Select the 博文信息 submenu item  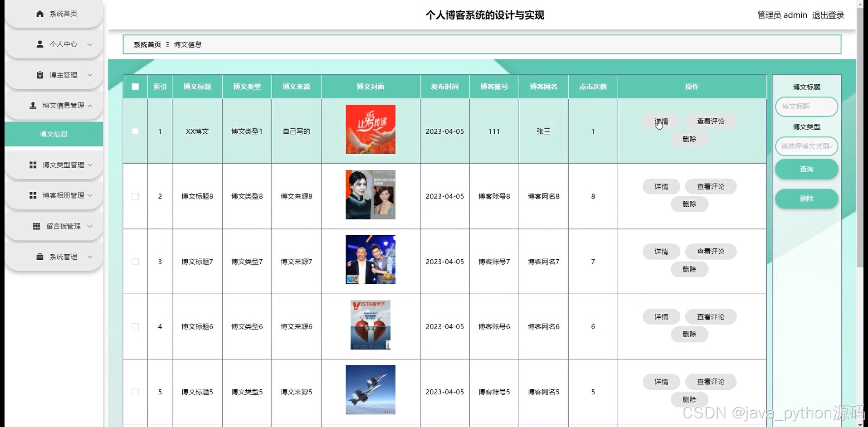[x=54, y=134]
